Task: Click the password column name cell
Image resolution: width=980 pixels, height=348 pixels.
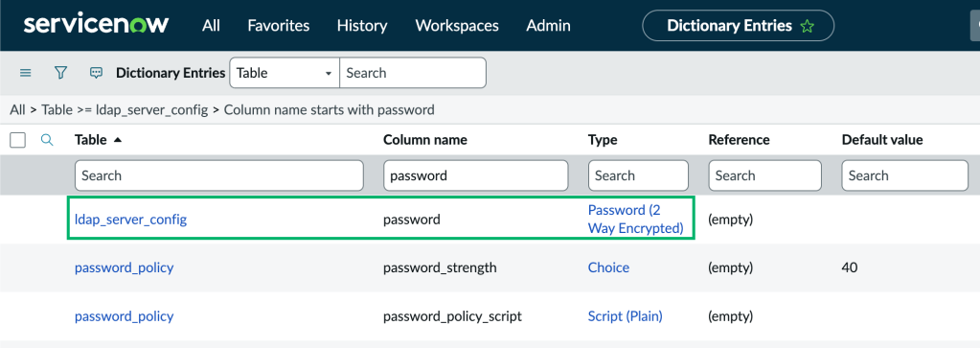Action: [411, 220]
